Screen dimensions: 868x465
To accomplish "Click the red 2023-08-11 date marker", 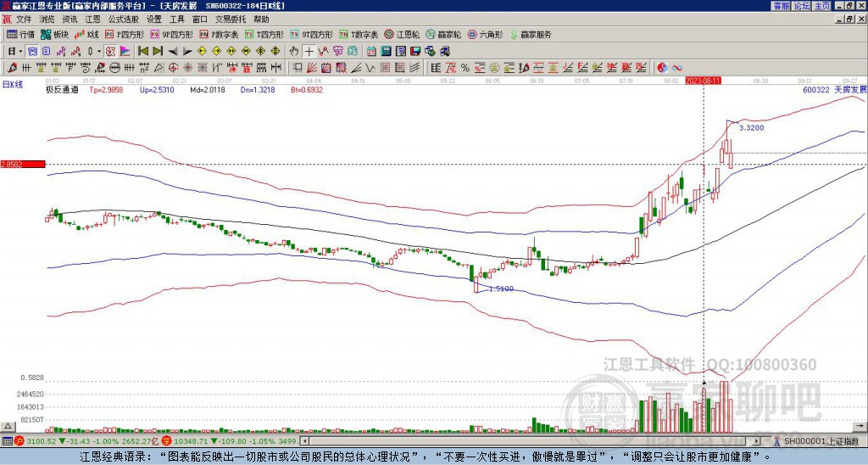I will click(703, 81).
